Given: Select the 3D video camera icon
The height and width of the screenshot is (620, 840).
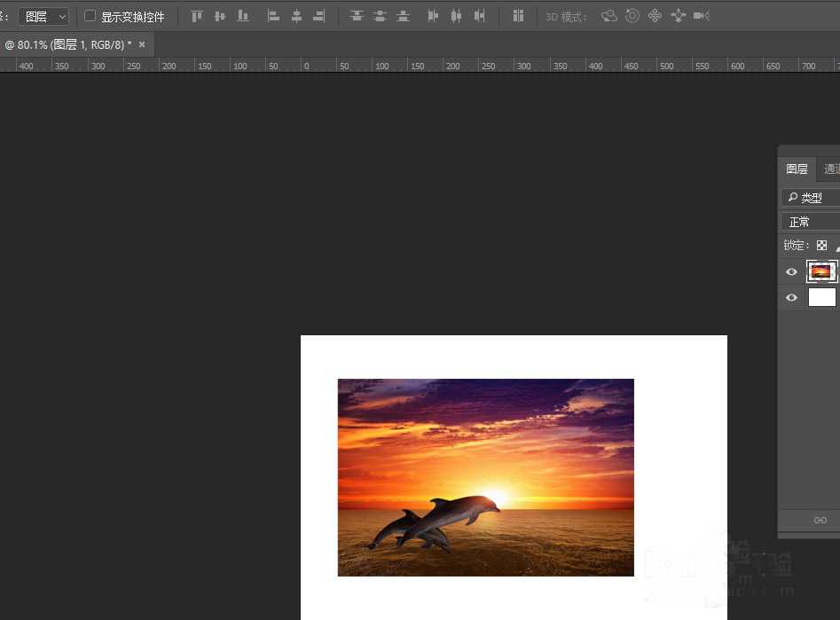Looking at the screenshot, I should 702,16.
